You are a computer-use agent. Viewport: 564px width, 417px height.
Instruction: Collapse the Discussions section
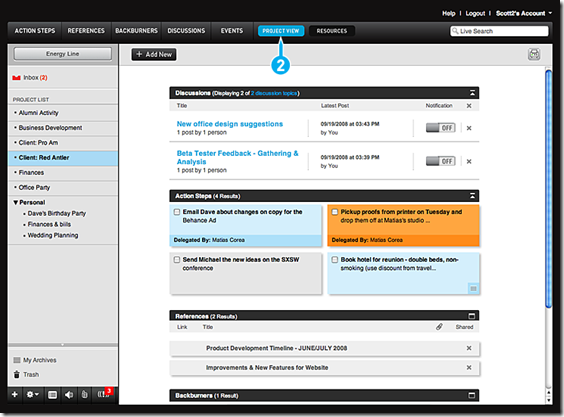[x=472, y=93]
